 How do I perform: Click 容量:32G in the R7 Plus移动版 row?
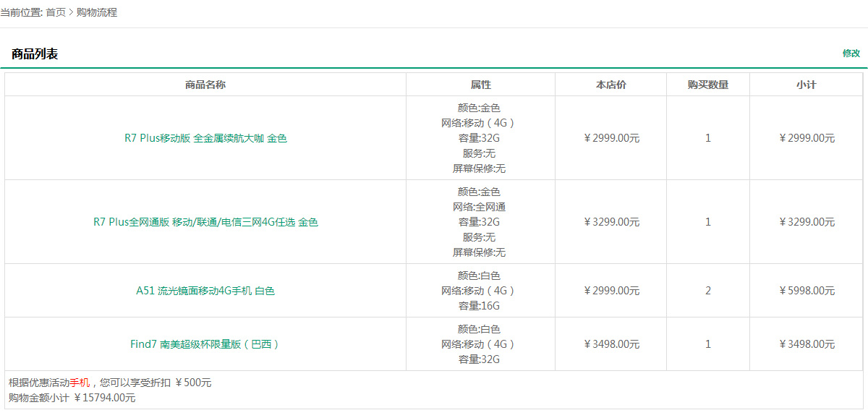click(x=479, y=138)
